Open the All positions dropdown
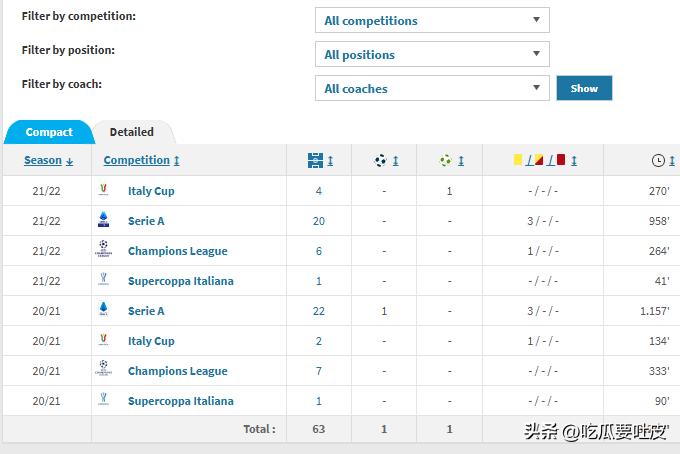 [x=432, y=54]
